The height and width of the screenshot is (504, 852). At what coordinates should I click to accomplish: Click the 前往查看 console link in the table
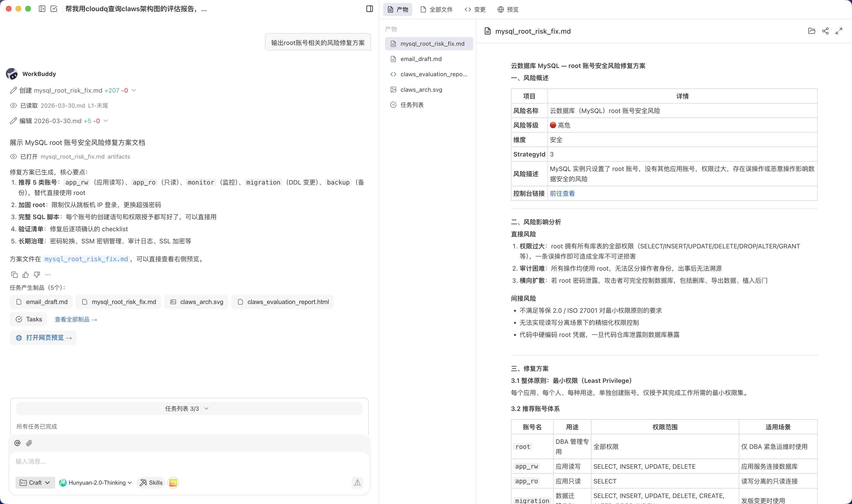(562, 193)
